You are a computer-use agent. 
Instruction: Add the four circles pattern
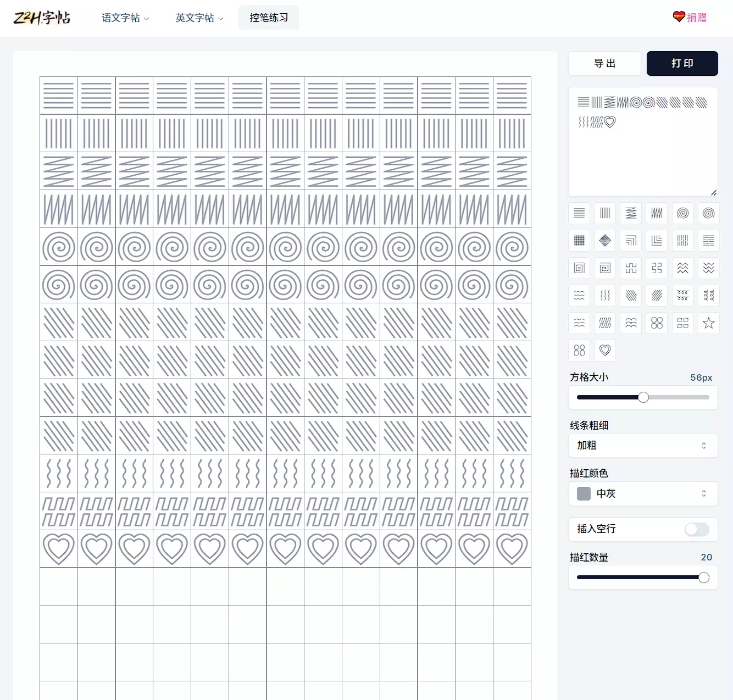point(657,323)
